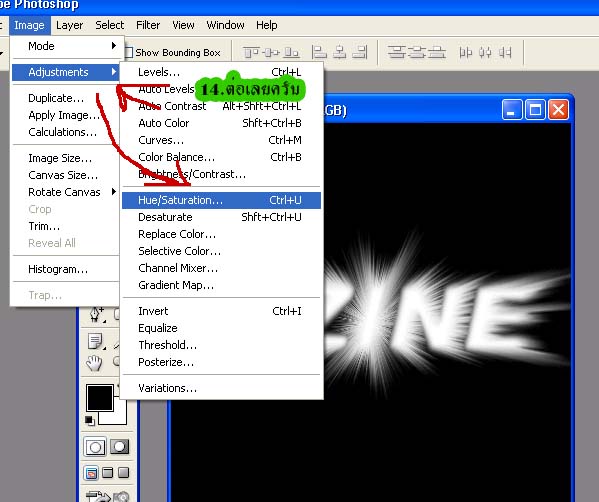The image size is (599, 502).
Task: Select the Add Anchor Point pen tool
Action: click(x=97, y=315)
